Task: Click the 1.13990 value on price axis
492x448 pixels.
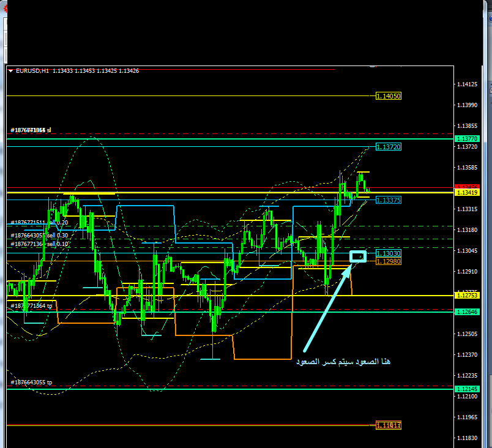Action: click(467, 105)
